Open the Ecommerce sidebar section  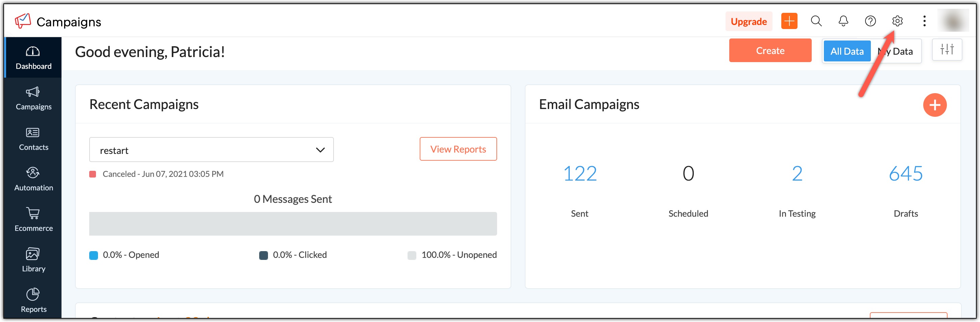[x=33, y=220]
